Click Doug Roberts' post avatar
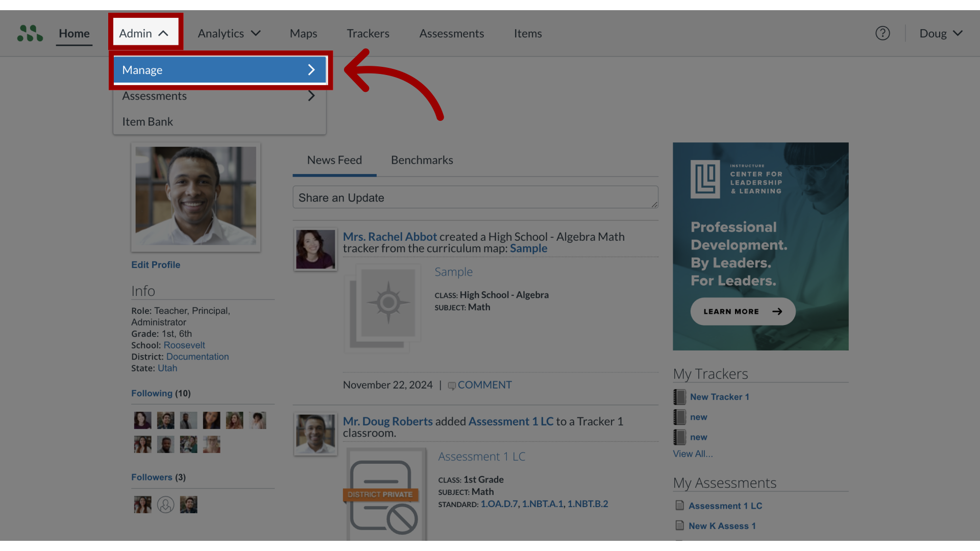This screenshot has height=551, width=980. [315, 434]
